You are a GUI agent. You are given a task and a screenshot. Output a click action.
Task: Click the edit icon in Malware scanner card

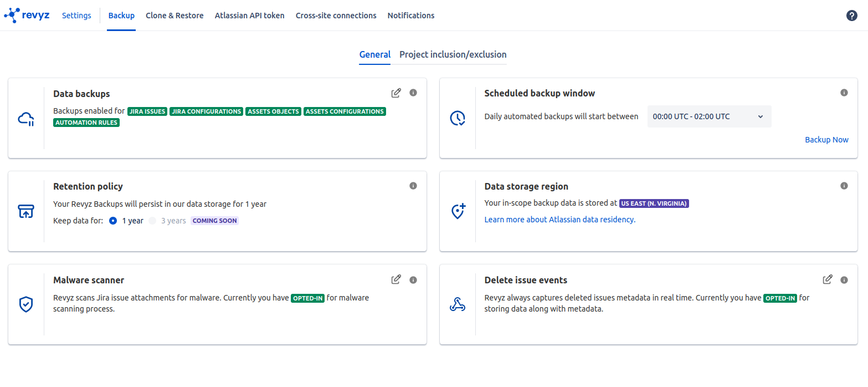396,279
